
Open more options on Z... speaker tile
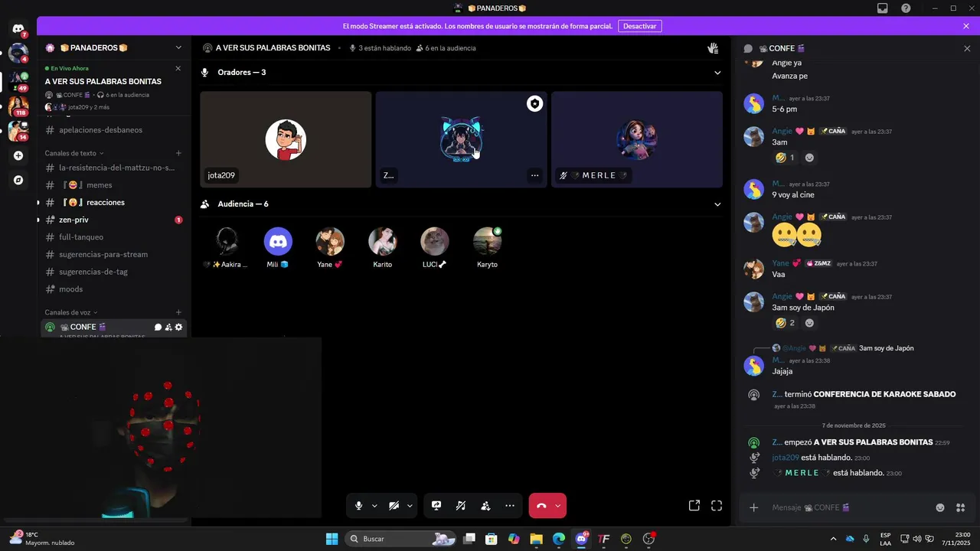(x=534, y=175)
